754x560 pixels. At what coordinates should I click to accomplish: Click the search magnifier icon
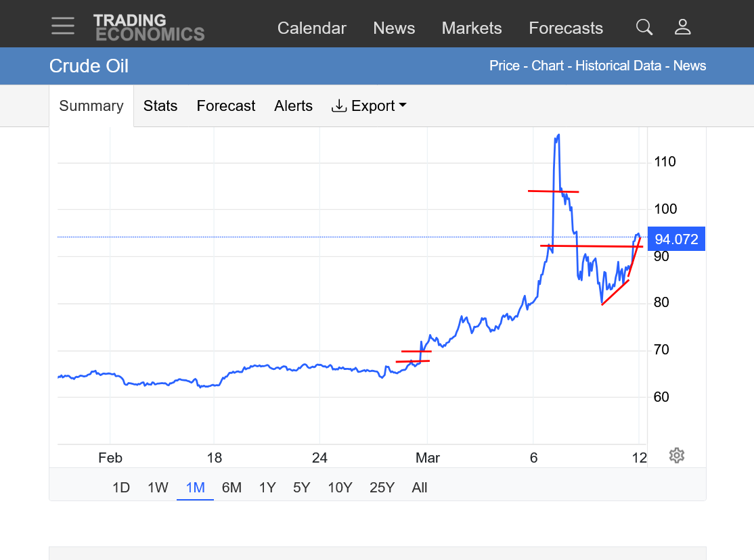tap(644, 27)
